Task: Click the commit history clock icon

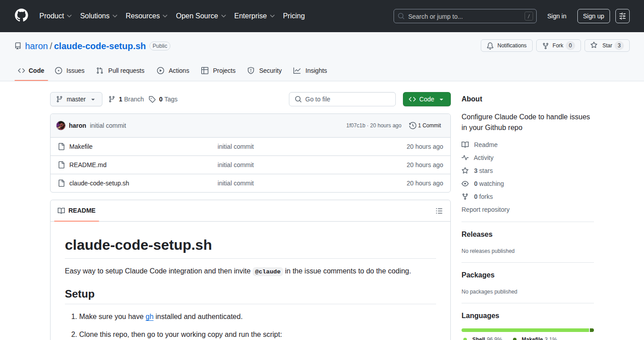Action: (412, 126)
